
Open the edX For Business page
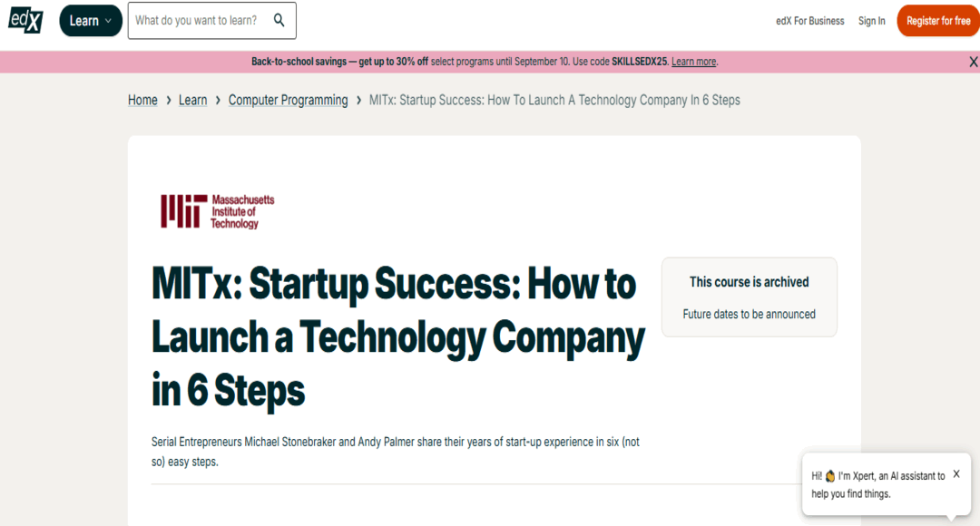(810, 21)
